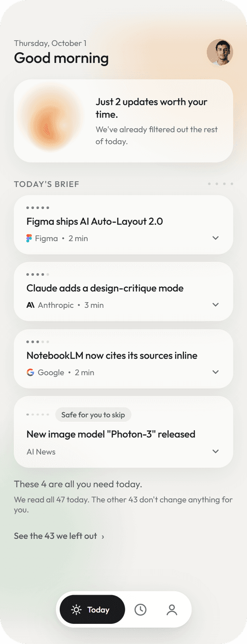The height and width of the screenshot is (644, 247).
Task: Open 'NotebookLM now cites its sources inline' headline
Action: [x=112, y=356]
